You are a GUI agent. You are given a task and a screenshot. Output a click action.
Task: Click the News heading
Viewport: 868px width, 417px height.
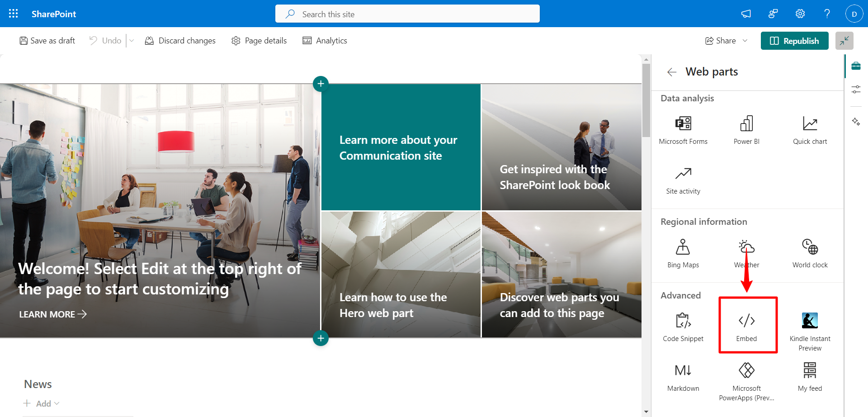[38, 384]
